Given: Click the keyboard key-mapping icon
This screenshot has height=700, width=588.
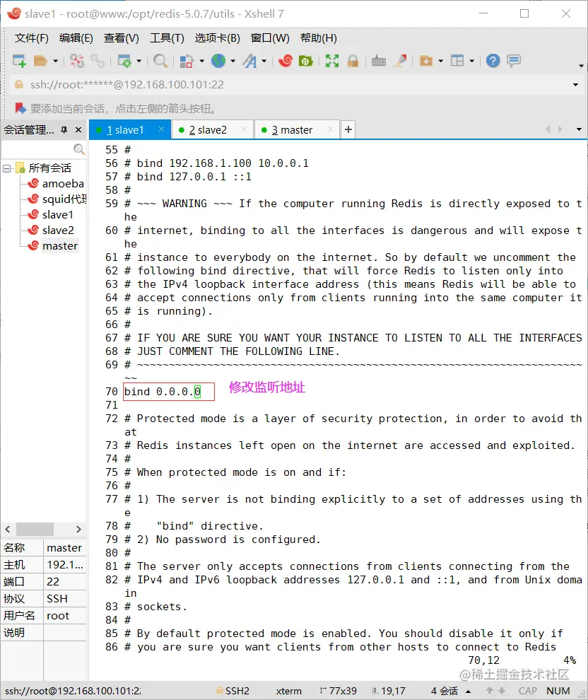Looking at the screenshot, I should (379, 61).
